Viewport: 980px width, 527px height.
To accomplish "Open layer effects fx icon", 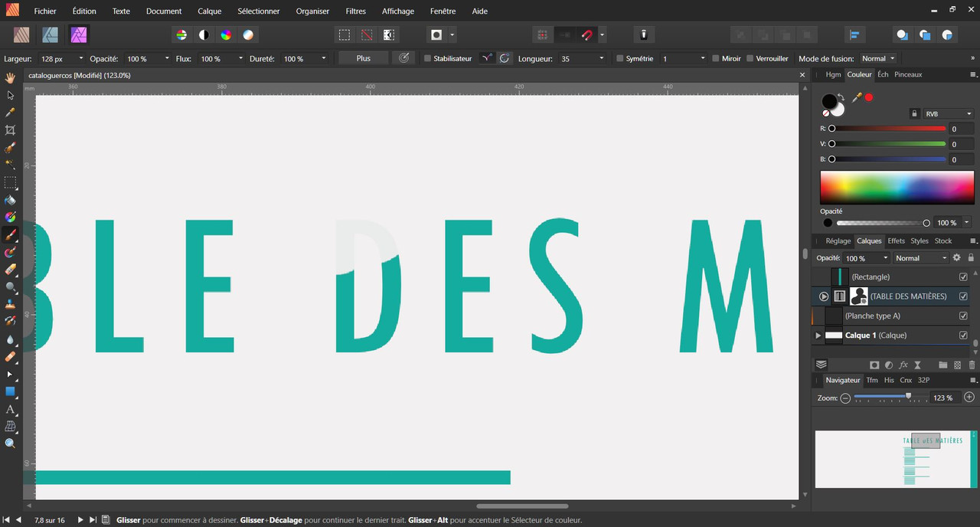I will (x=903, y=365).
